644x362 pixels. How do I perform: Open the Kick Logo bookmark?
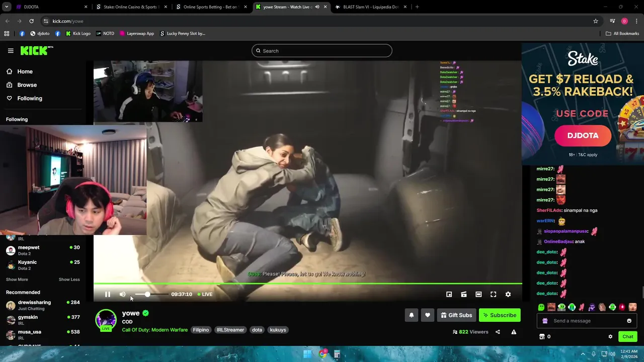point(78,34)
